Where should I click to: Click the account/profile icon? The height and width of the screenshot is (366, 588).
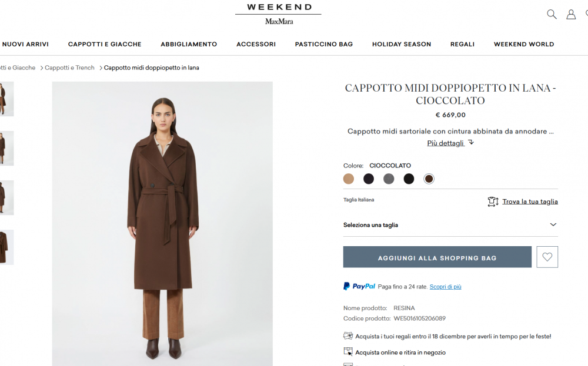pos(571,14)
